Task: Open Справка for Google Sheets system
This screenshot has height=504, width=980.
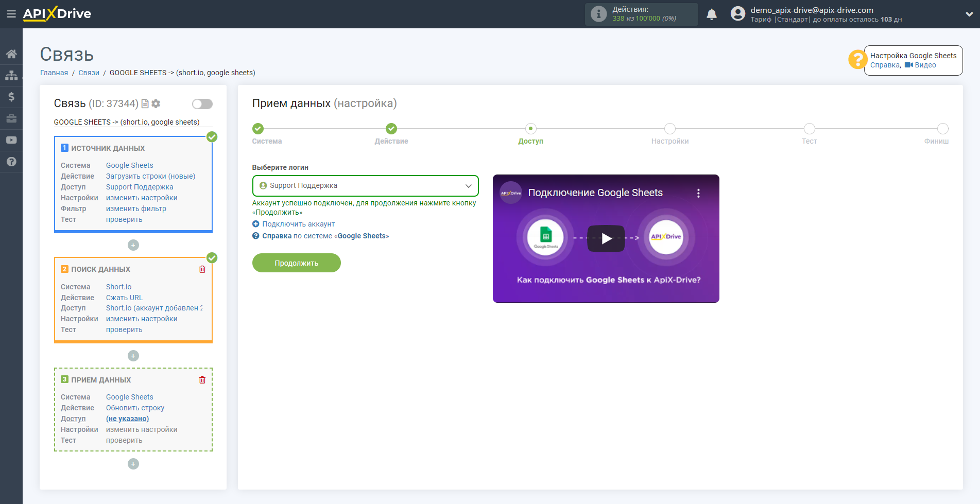Action: 325,236
